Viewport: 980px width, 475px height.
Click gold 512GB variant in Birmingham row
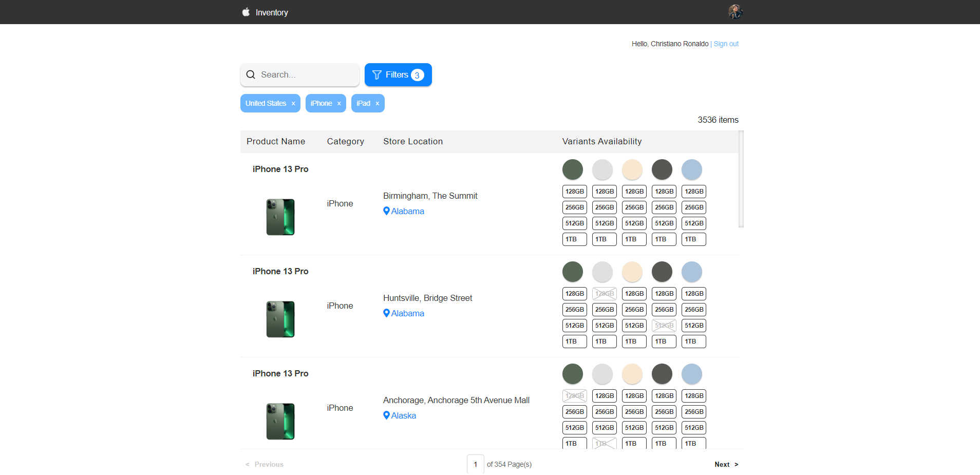click(x=634, y=223)
